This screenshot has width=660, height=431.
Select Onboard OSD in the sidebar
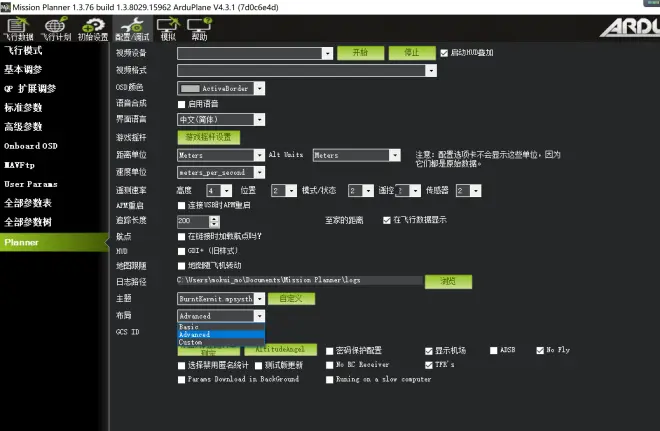(x=31, y=146)
